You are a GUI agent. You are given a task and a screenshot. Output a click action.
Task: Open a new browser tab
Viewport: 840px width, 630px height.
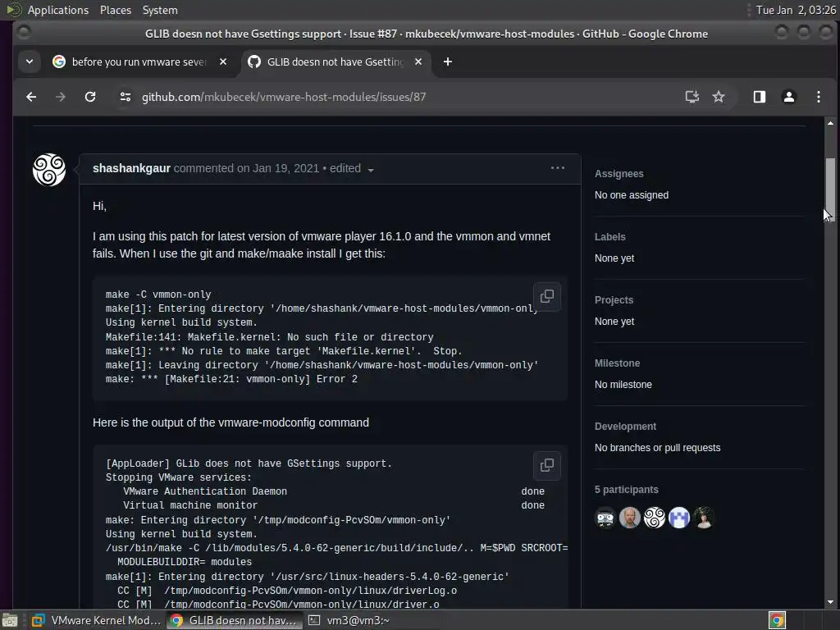pos(448,62)
